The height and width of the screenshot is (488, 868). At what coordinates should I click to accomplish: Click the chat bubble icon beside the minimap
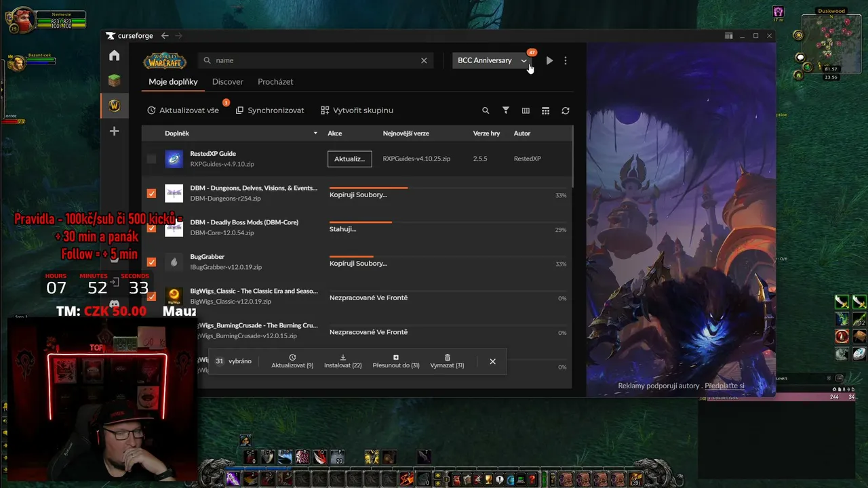tap(800, 58)
